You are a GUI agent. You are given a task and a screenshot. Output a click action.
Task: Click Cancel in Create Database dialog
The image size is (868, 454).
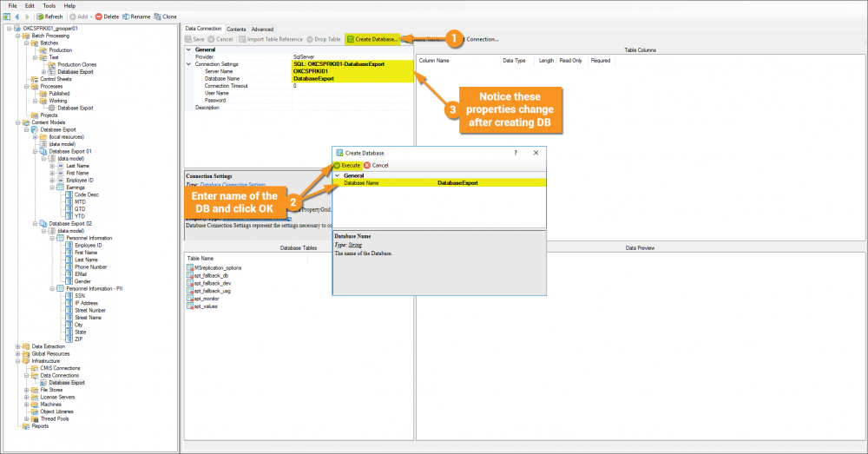[377, 165]
